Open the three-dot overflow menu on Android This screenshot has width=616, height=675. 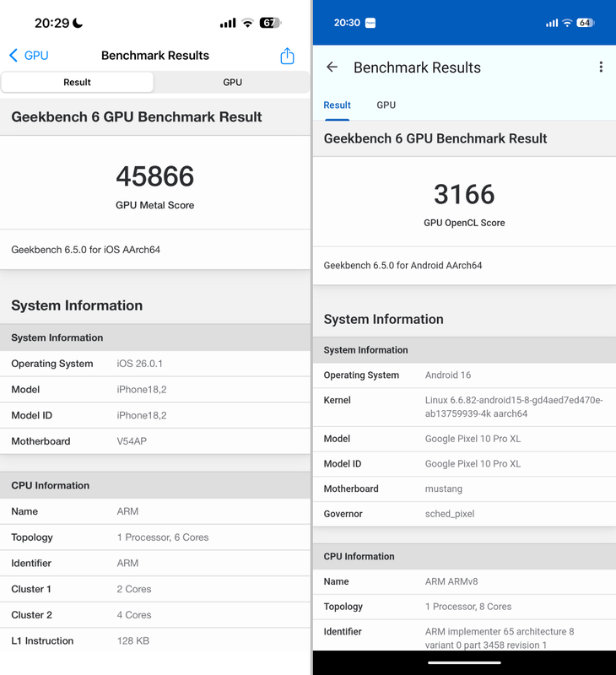coord(601,67)
